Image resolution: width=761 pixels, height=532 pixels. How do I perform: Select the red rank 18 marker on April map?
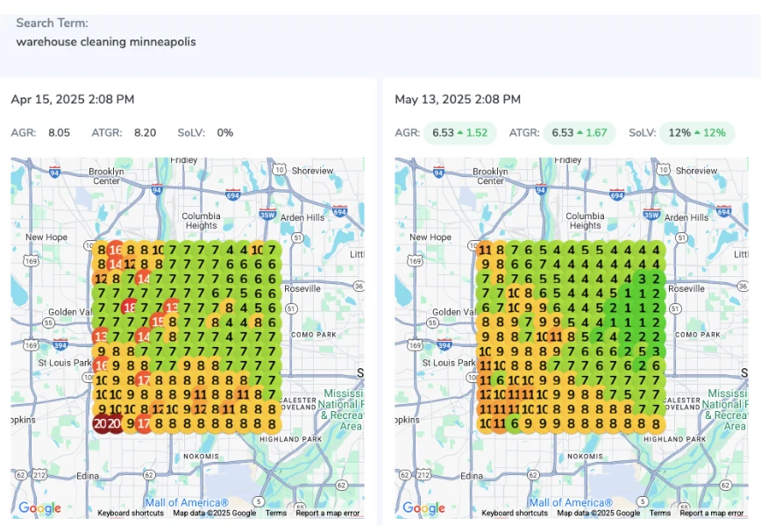130,307
